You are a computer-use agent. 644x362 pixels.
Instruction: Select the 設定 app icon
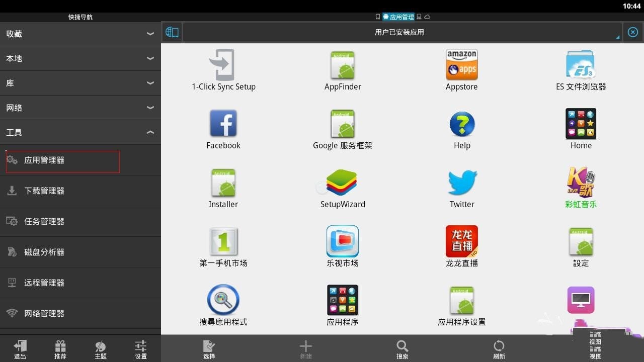581,241
